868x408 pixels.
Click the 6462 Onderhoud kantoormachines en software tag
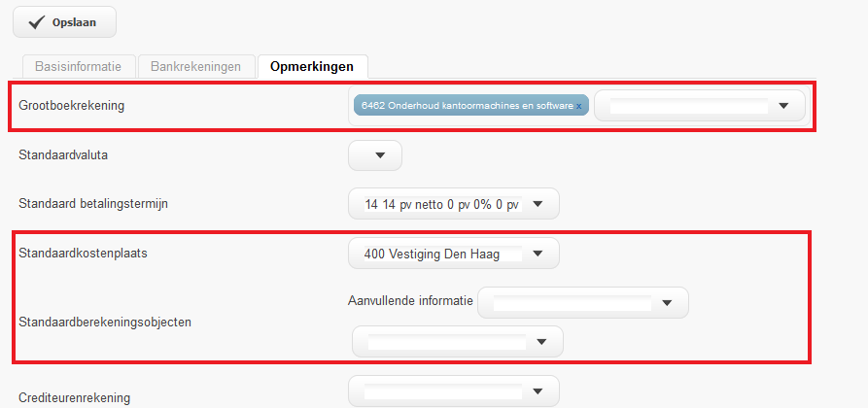[x=465, y=105]
